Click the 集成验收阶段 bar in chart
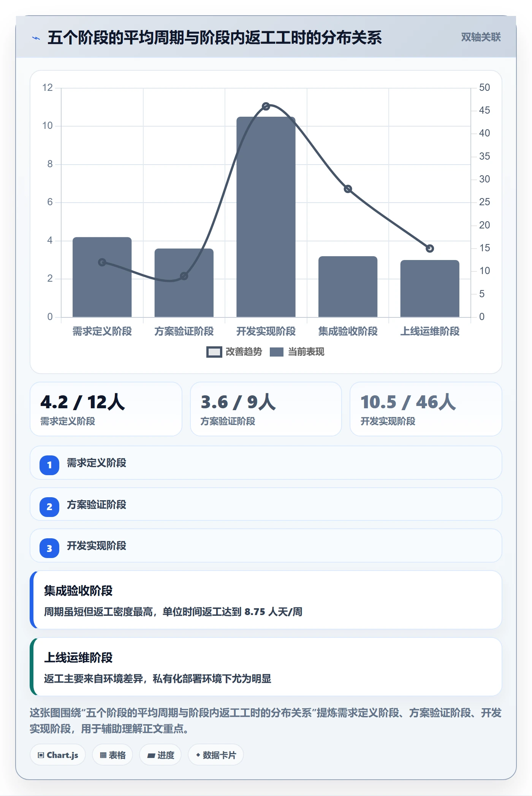Viewport: 532px width, 796px height. (348, 287)
